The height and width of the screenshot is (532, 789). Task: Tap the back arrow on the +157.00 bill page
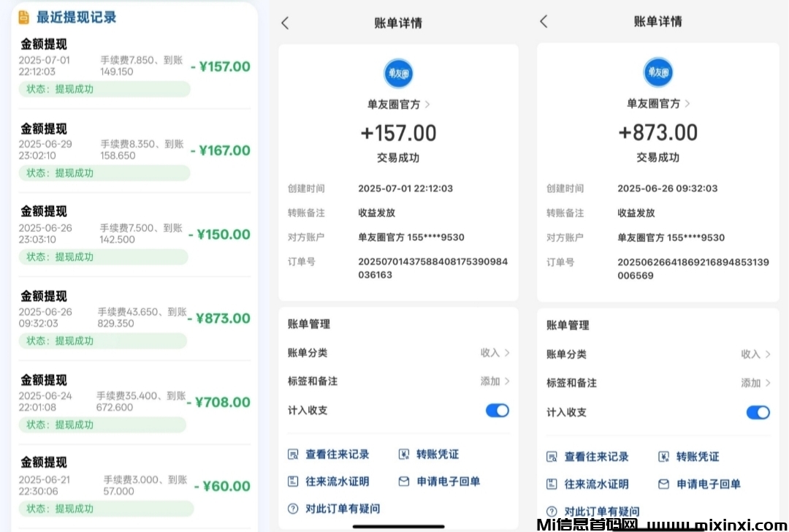(x=285, y=23)
